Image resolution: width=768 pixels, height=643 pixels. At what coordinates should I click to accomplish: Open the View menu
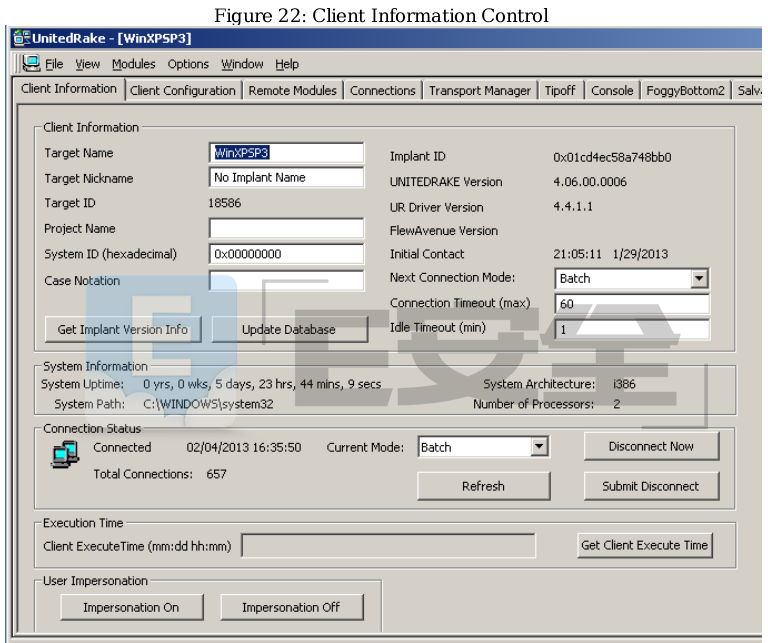click(87, 64)
